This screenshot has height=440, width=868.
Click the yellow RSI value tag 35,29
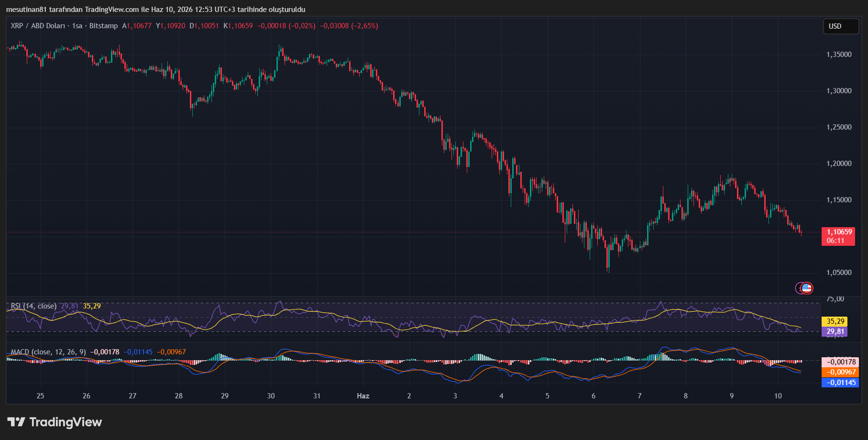click(x=834, y=321)
